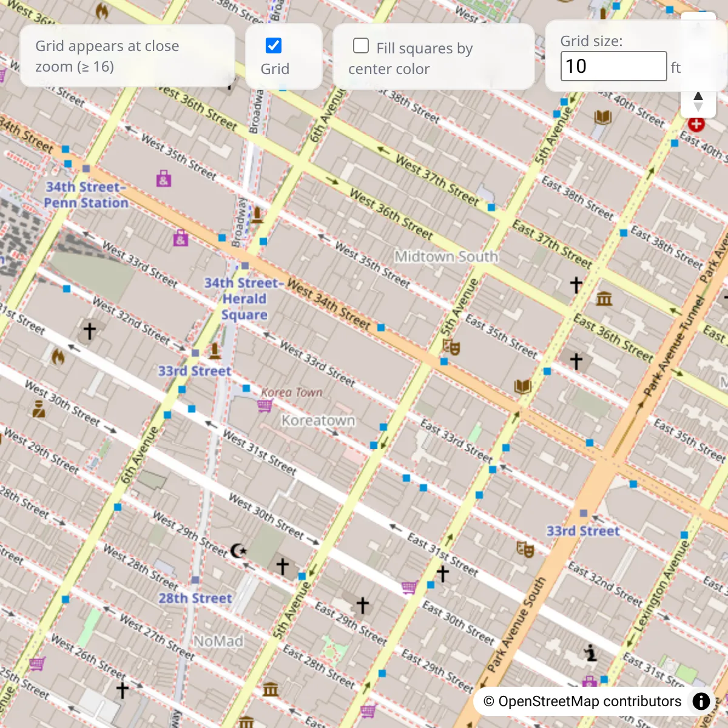Select the monument icon above the 33rd Street station
Screen dimensions: 728x728
coord(215,351)
